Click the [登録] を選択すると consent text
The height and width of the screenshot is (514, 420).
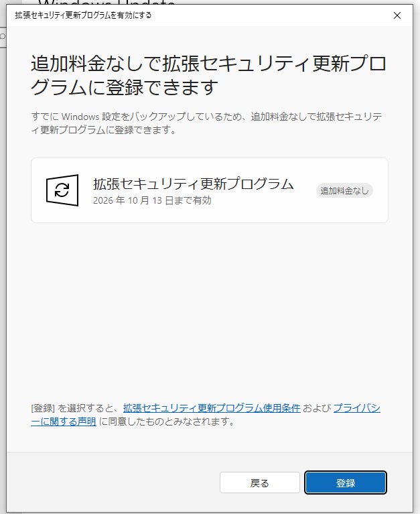tap(74, 408)
